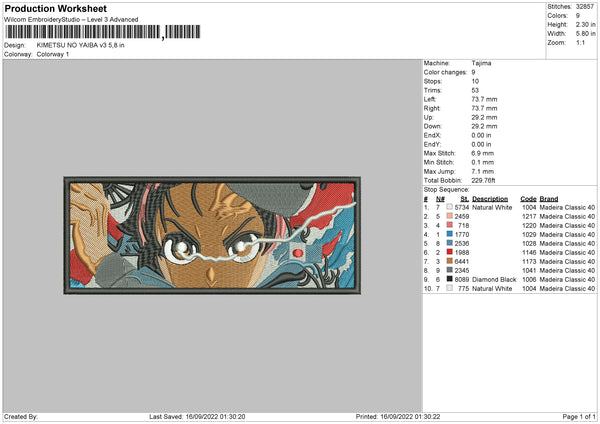This screenshot has width=600, height=424.
Task: Click the Printed timestamp '16/09/2022 01:30:22'
Action: click(x=410, y=417)
